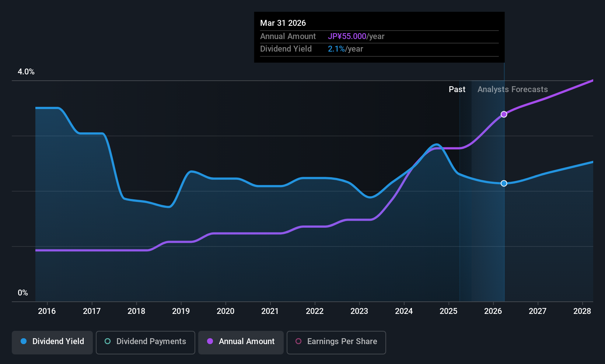Show the Earnings Per Share series
The image size is (605, 364).
[x=336, y=342]
